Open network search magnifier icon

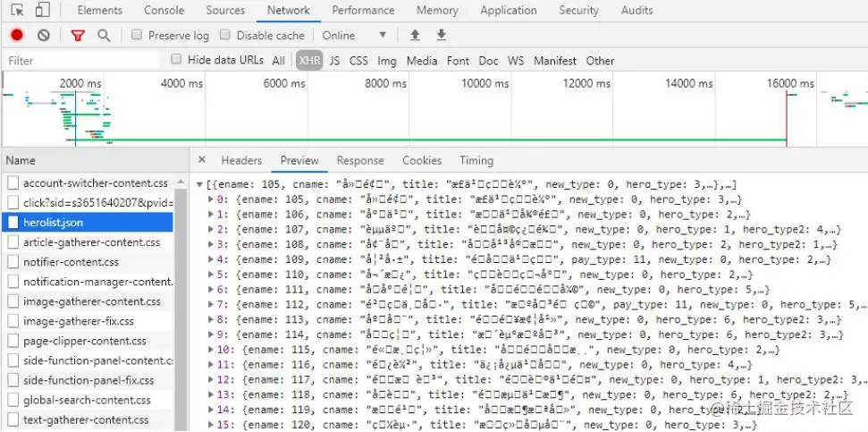pyautogui.click(x=104, y=36)
